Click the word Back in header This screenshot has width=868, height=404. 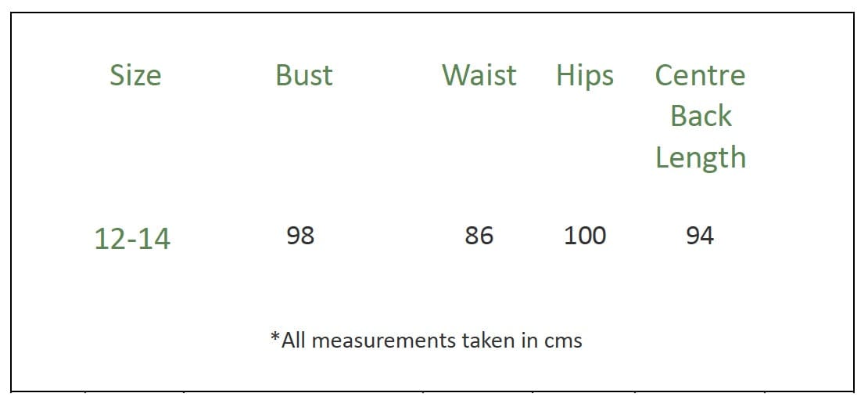tap(701, 116)
